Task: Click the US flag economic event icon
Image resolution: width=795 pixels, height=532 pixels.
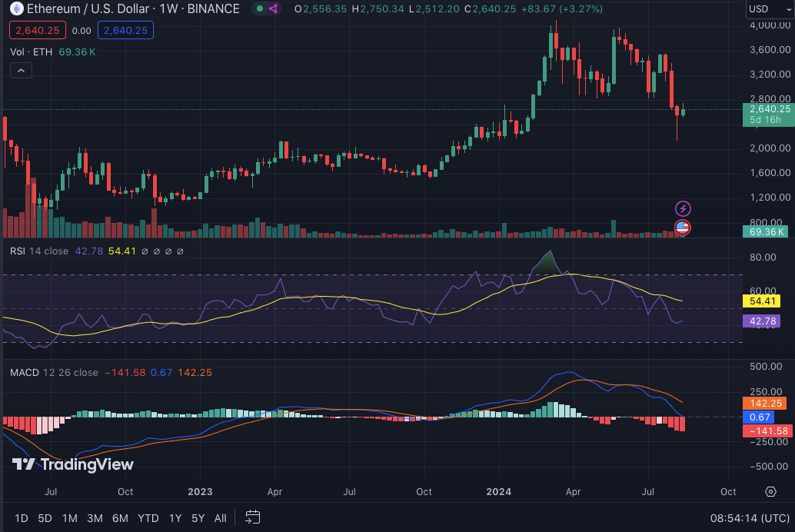Action: pyautogui.click(x=683, y=228)
